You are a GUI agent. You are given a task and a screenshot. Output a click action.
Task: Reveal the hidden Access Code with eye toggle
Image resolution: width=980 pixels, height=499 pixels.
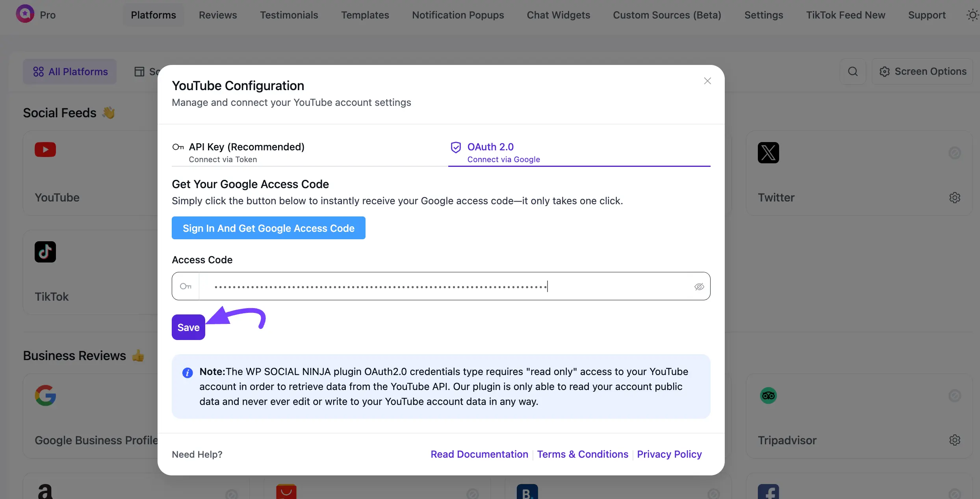[x=699, y=286]
